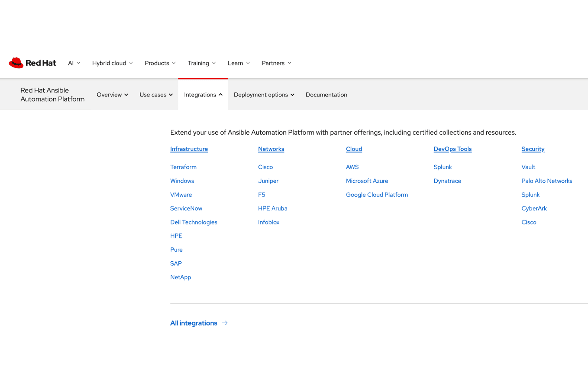
Task: Open the Microsoft Azure link
Action: [x=367, y=181]
